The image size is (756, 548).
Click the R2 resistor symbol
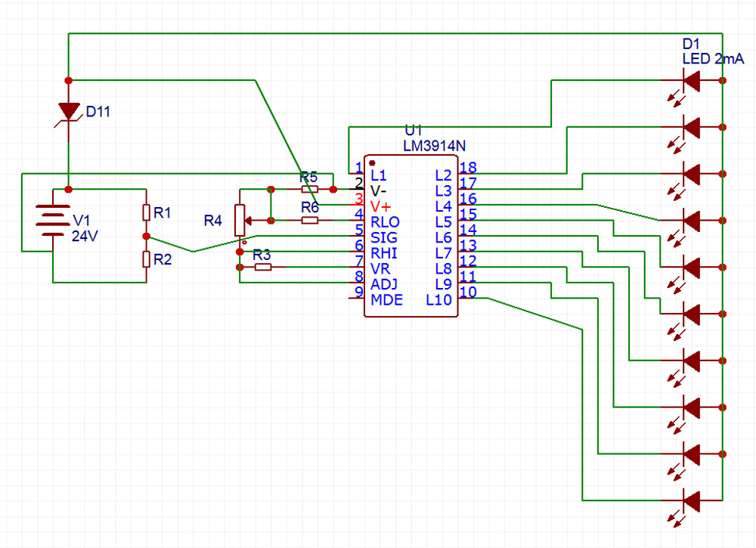coord(146,259)
